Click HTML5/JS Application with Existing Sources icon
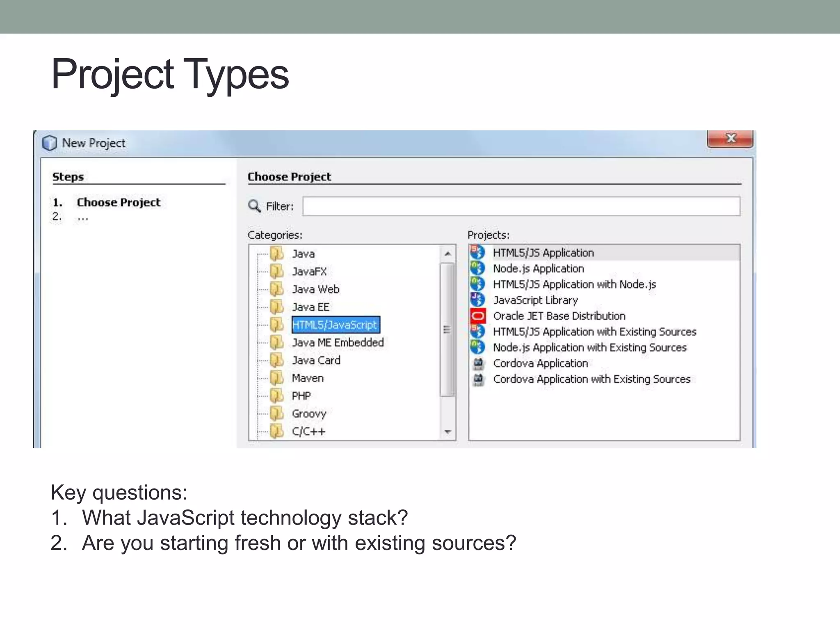This screenshot has height=630, width=840. (x=478, y=331)
